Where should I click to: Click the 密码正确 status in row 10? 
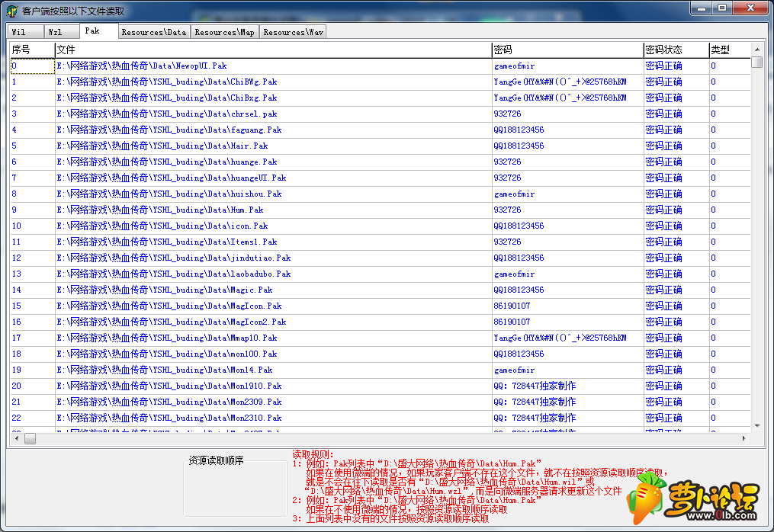664,226
